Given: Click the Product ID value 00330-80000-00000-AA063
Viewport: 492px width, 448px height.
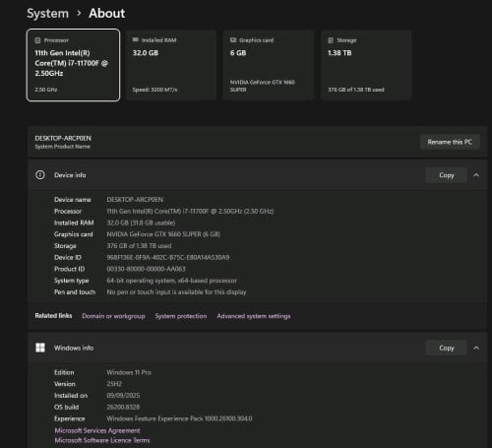Looking at the screenshot, I should pos(146,269).
